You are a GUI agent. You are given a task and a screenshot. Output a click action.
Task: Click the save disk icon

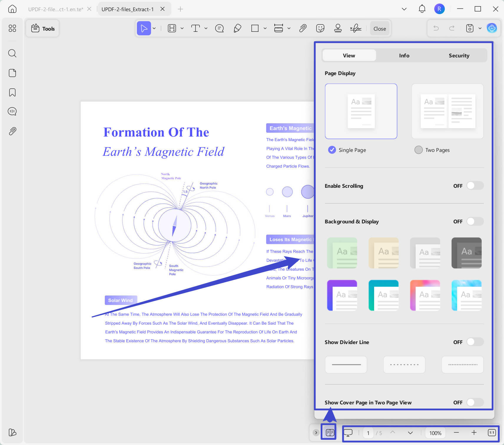470,28
